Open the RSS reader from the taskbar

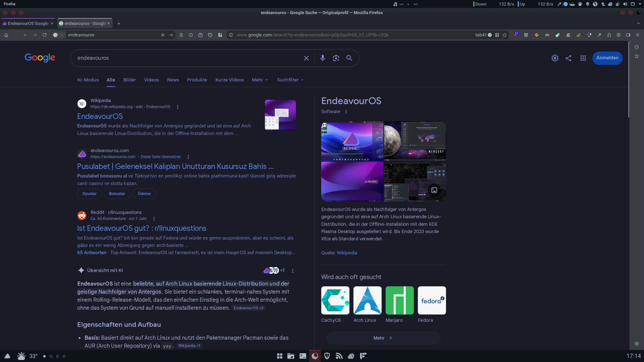(x=339, y=356)
